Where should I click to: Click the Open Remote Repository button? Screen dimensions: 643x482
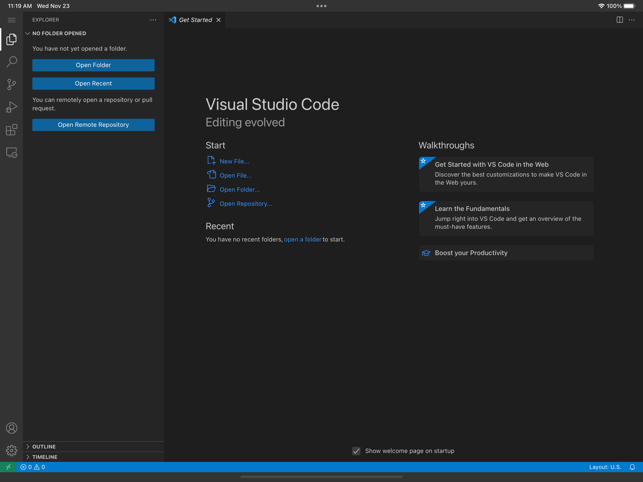(93, 125)
